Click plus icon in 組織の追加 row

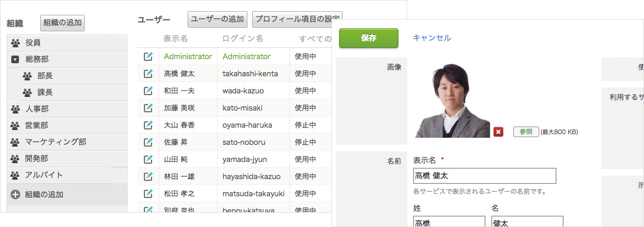click(15, 194)
